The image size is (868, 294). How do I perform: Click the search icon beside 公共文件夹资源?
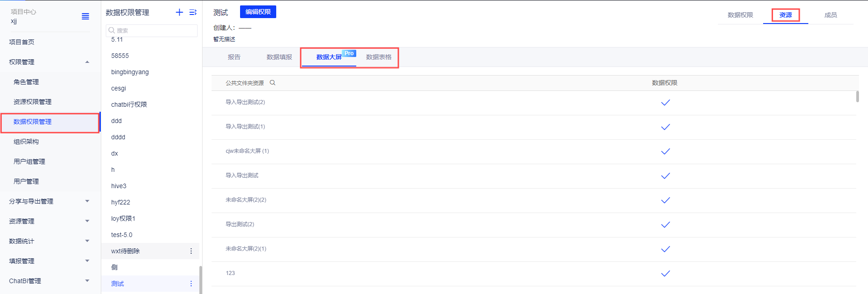273,83
